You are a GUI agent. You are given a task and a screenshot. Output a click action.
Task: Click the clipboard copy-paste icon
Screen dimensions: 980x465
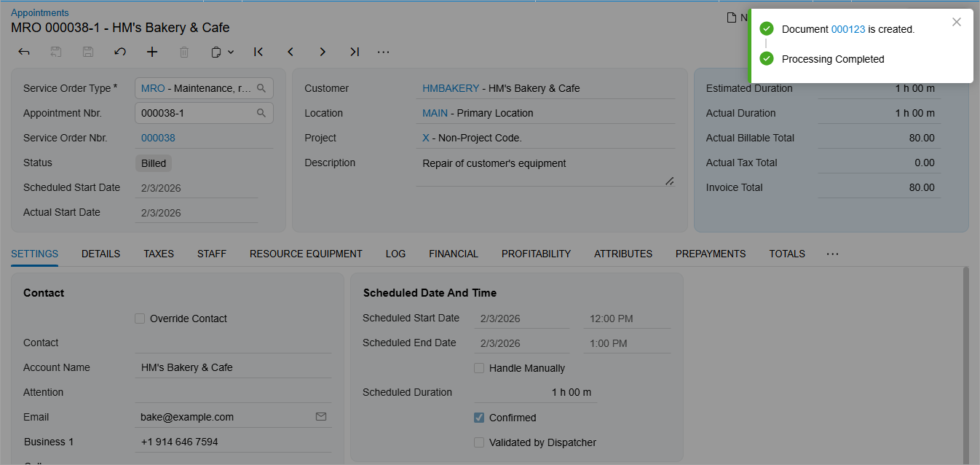(216, 52)
